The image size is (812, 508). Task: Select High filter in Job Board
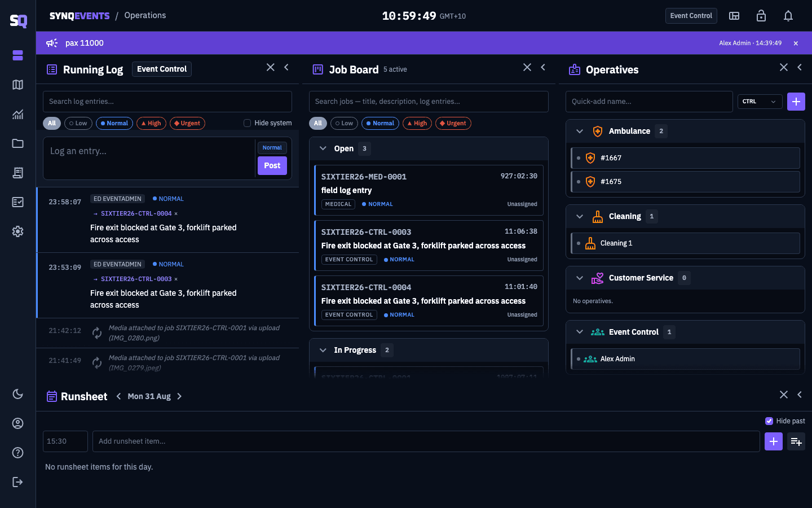[x=417, y=123]
